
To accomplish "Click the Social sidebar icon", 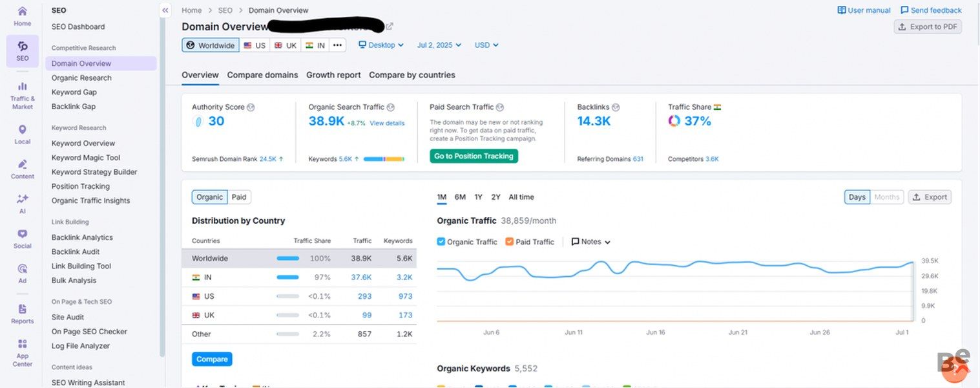I will [22, 234].
